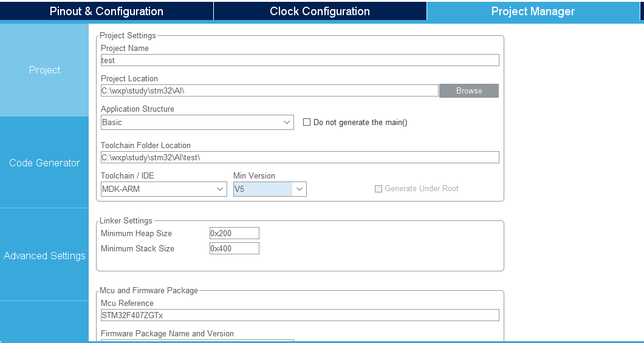Open the Min Version dropdown

pyautogui.click(x=270, y=189)
